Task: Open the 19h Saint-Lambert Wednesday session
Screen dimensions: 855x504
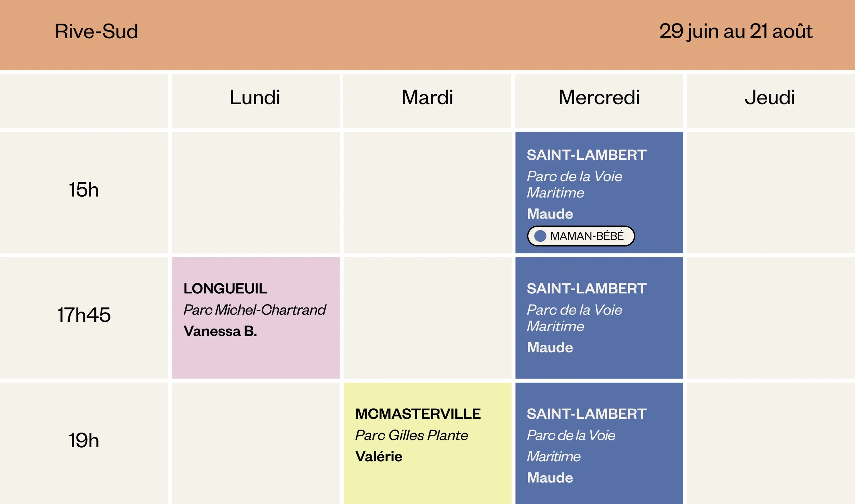Action: pos(599,443)
